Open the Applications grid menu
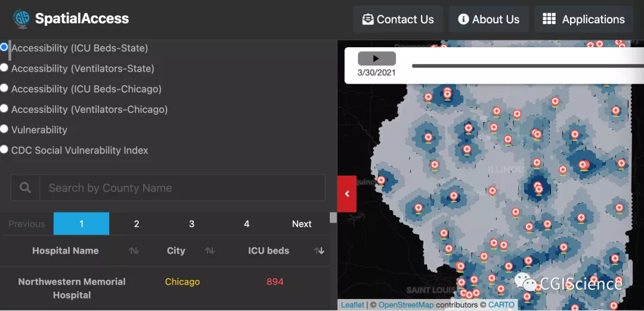 (x=583, y=20)
